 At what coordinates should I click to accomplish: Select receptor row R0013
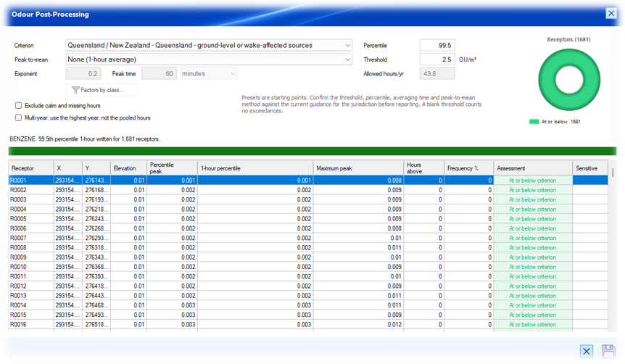point(308,295)
